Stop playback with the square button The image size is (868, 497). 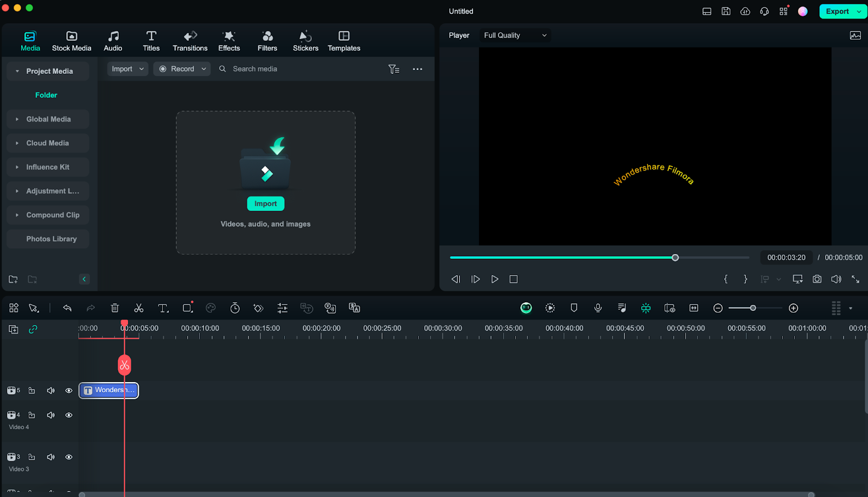tap(514, 279)
